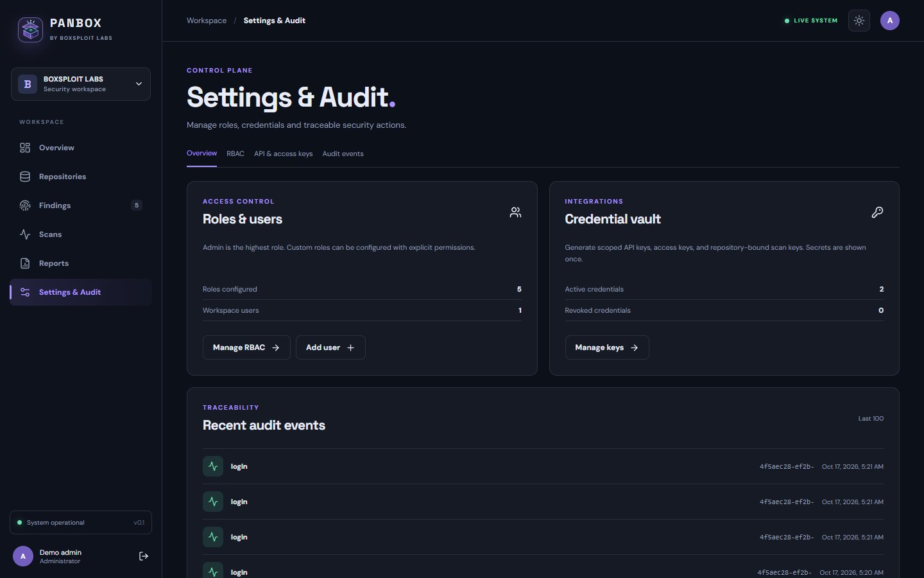This screenshot has width=924, height=578.
Task: Click the logout icon beside Demo admin
Action: 144,556
